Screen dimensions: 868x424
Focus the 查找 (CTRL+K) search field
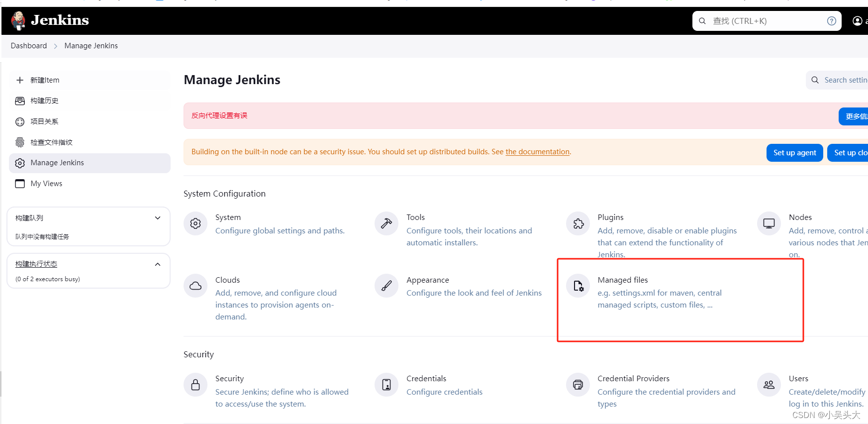(x=767, y=21)
